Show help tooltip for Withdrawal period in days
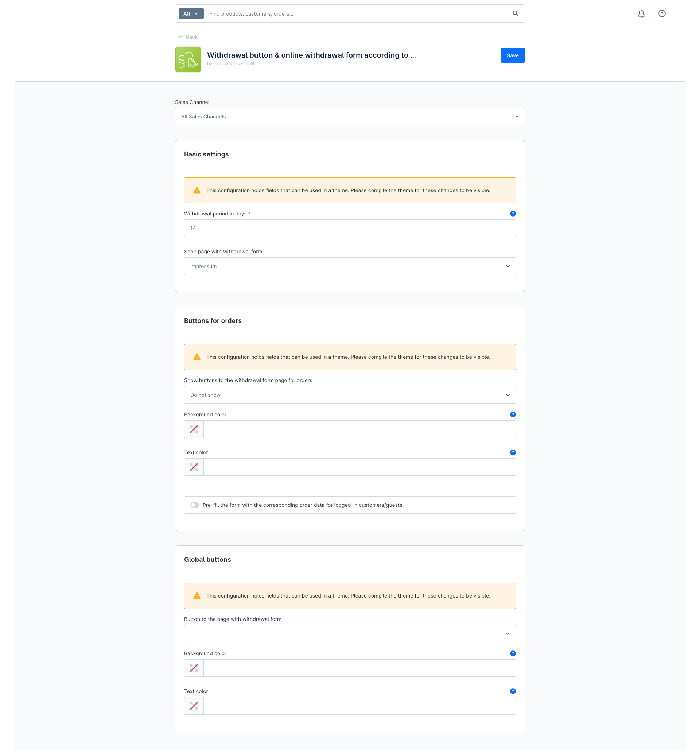The image size is (700, 750). 513,214
